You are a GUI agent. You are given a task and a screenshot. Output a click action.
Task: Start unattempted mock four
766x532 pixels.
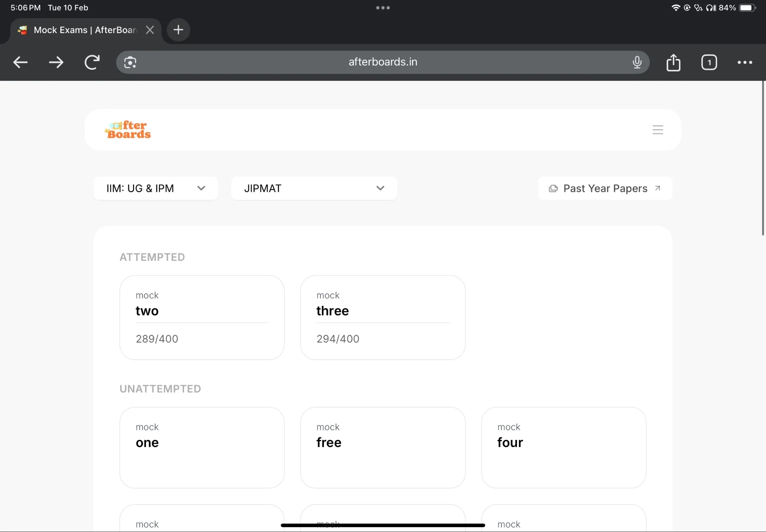point(564,447)
